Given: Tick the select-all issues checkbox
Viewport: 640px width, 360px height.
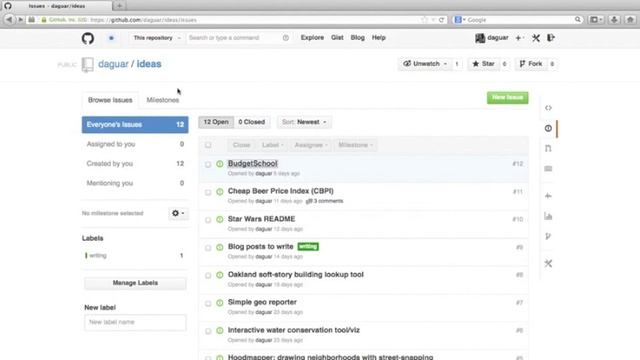Looking at the screenshot, I should coord(208,145).
